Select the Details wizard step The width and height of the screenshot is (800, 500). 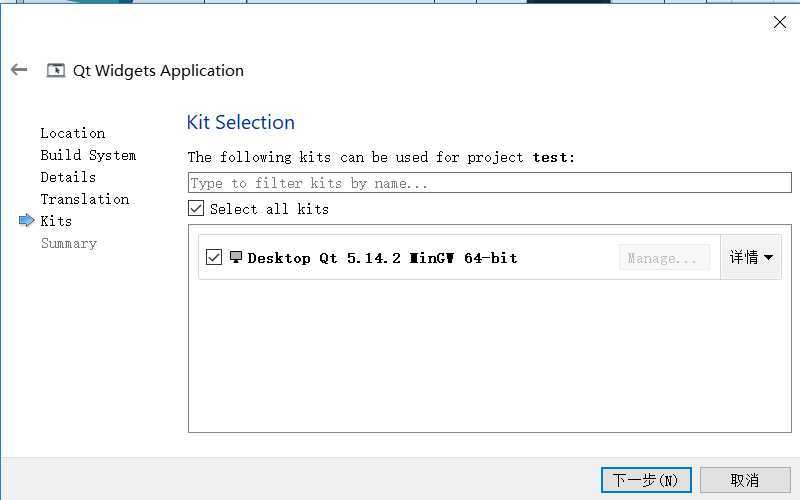(68, 177)
